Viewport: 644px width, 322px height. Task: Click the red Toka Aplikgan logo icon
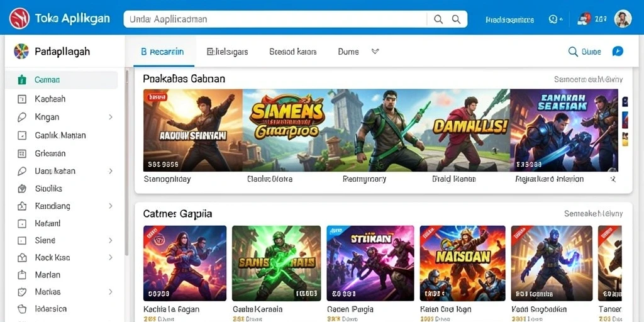[19, 18]
